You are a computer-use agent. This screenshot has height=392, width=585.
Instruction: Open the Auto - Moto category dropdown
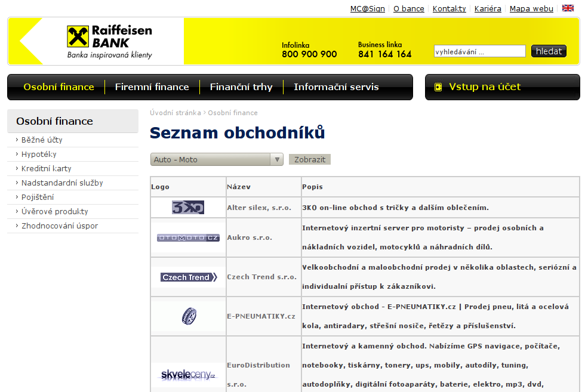coord(216,159)
